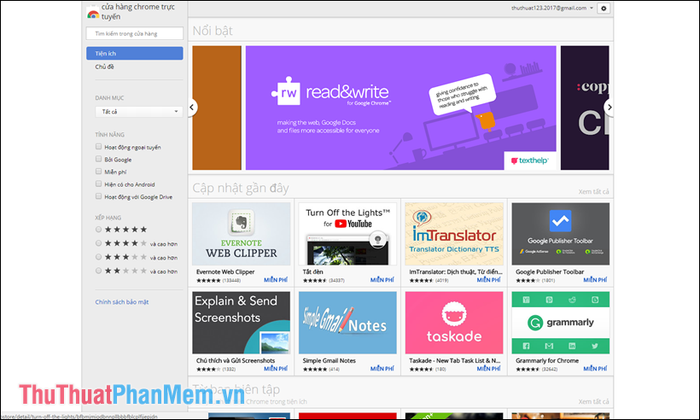Click MIỄN PHÍ on Google Publisher Toolbar

point(595,280)
